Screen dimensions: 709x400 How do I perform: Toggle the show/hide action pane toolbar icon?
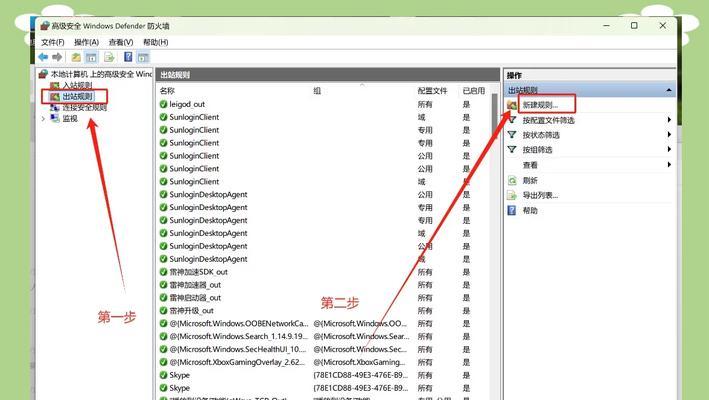[x=143, y=57]
